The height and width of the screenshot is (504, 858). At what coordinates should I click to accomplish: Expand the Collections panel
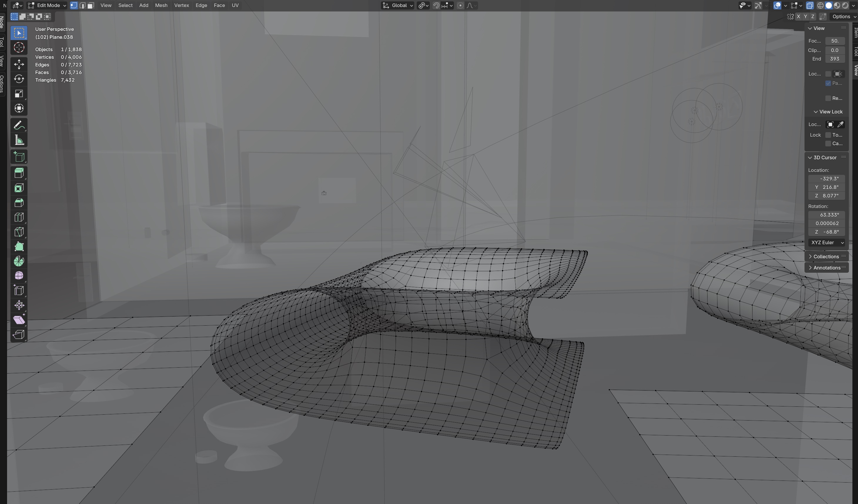(x=826, y=257)
